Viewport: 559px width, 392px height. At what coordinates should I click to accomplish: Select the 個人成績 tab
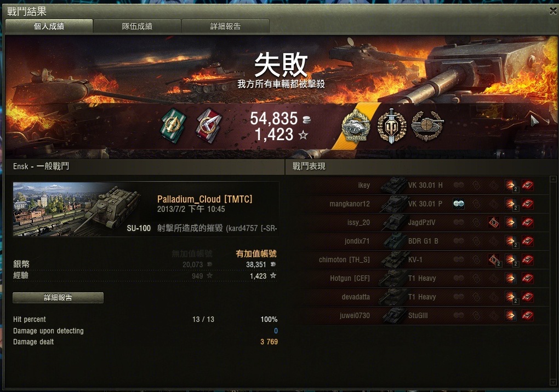(49, 26)
